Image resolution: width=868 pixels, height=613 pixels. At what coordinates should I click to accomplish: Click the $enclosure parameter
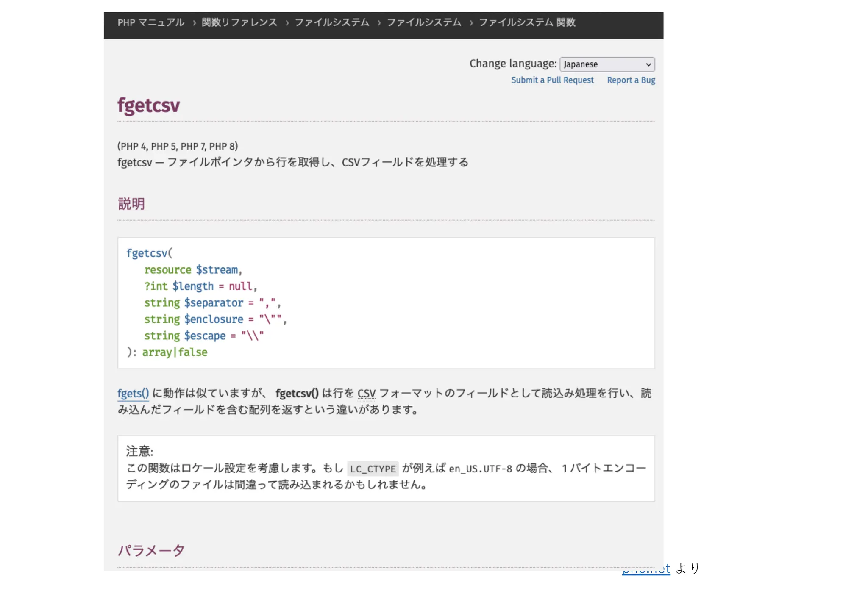click(214, 319)
